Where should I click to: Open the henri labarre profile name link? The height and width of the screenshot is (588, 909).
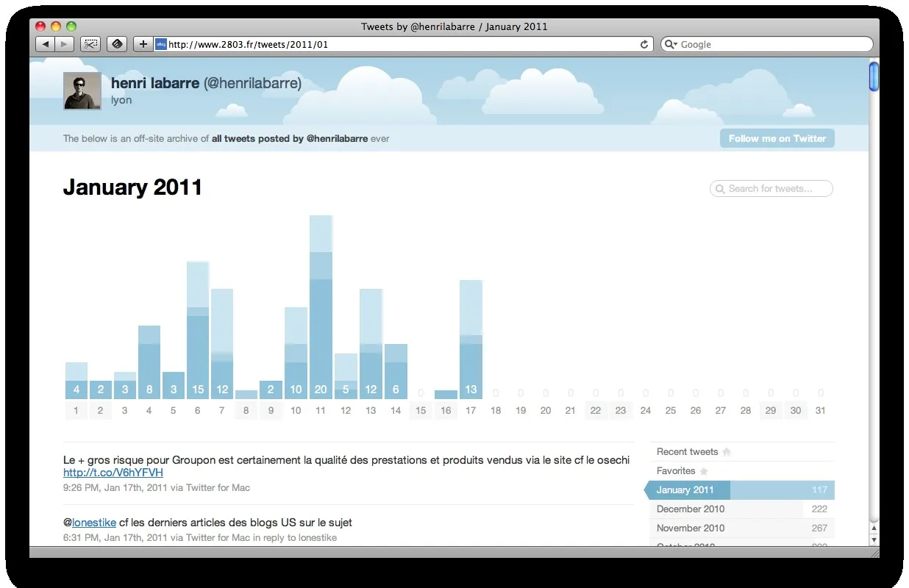pyautogui.click(x=155, y=83)
